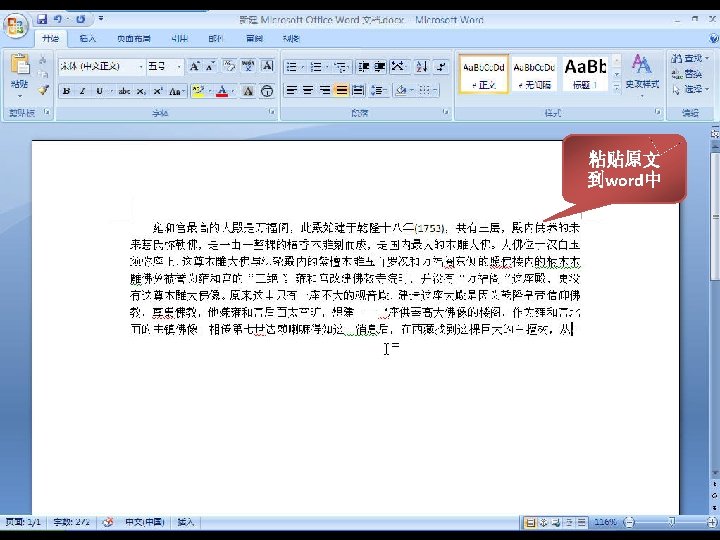
Task: Open the 五号 font size dropdown
Action: tap(179, 67)
